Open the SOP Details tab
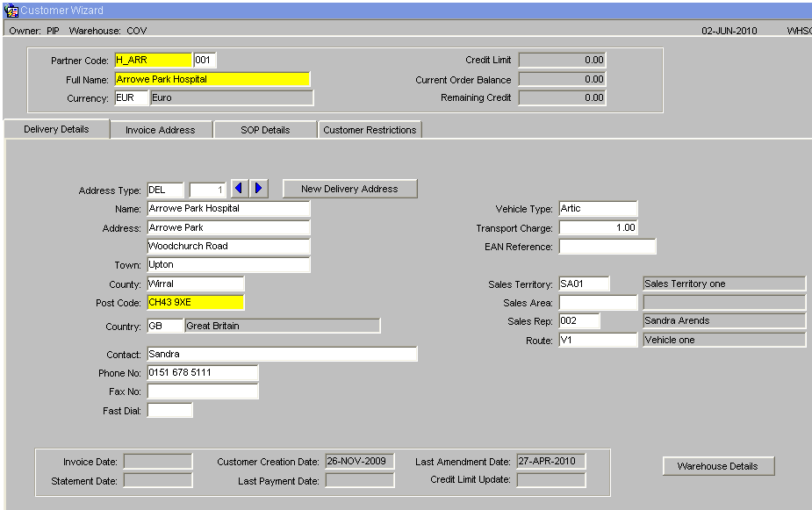 click(265, 130)
